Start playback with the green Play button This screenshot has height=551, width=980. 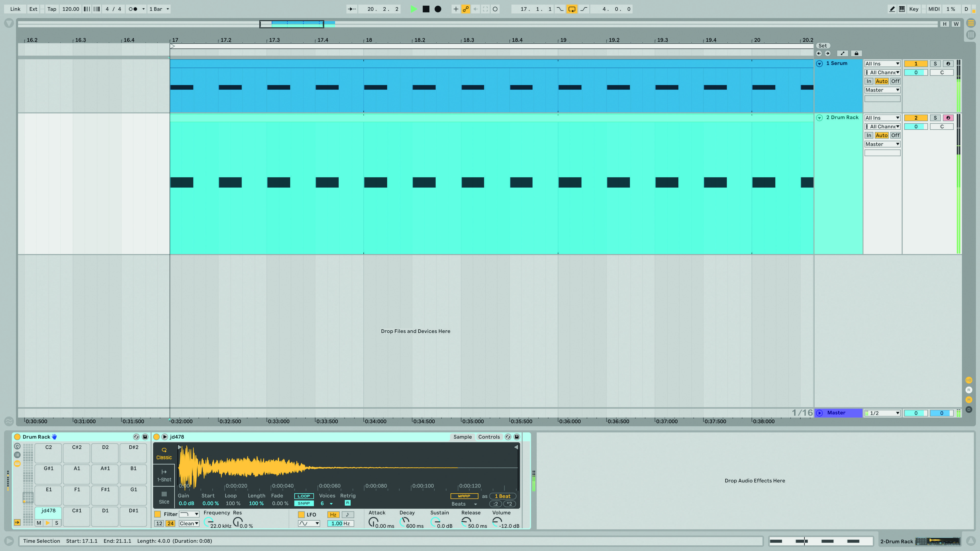point(413,9)
